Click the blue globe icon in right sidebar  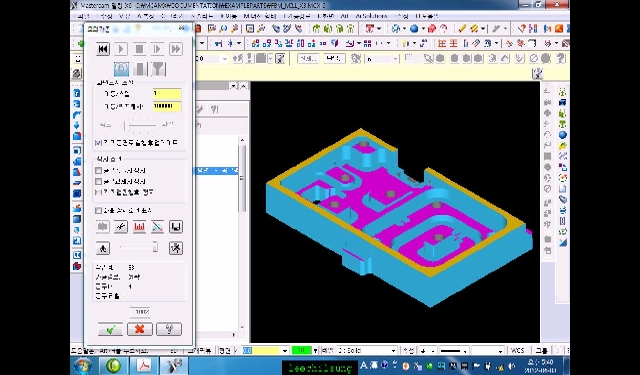coord(563,135)
